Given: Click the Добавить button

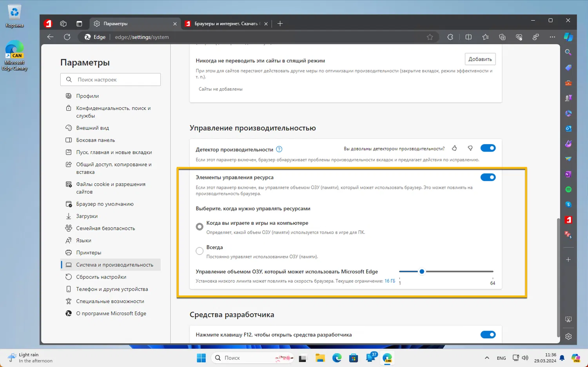Looking at the screenshot, I should [x=480, y=59].
